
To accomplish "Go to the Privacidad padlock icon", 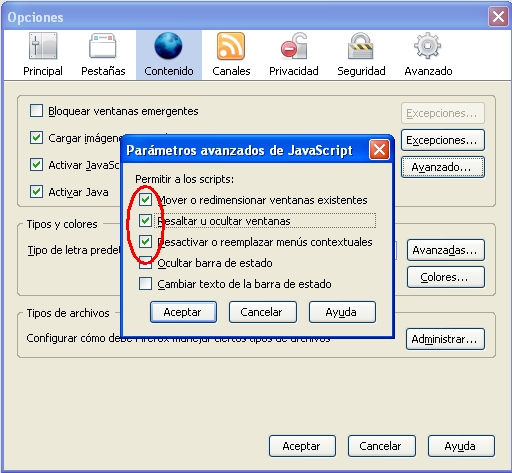I will pos(294,46).
